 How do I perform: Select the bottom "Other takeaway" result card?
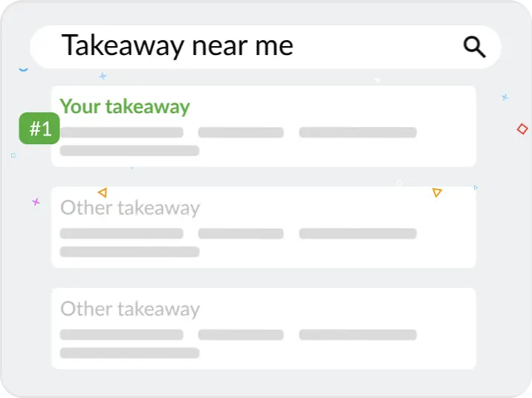pyautogui.click(x=264, y=328)
